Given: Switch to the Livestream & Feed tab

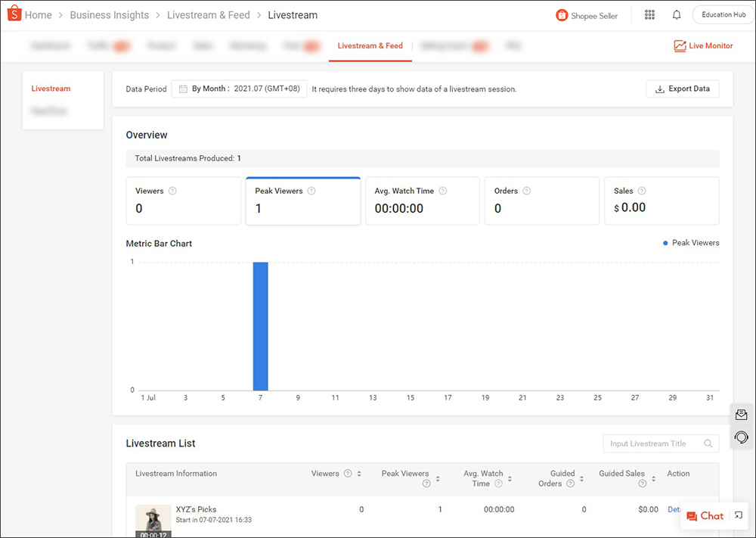Looking at the screenshot, I should pos(370,46).
